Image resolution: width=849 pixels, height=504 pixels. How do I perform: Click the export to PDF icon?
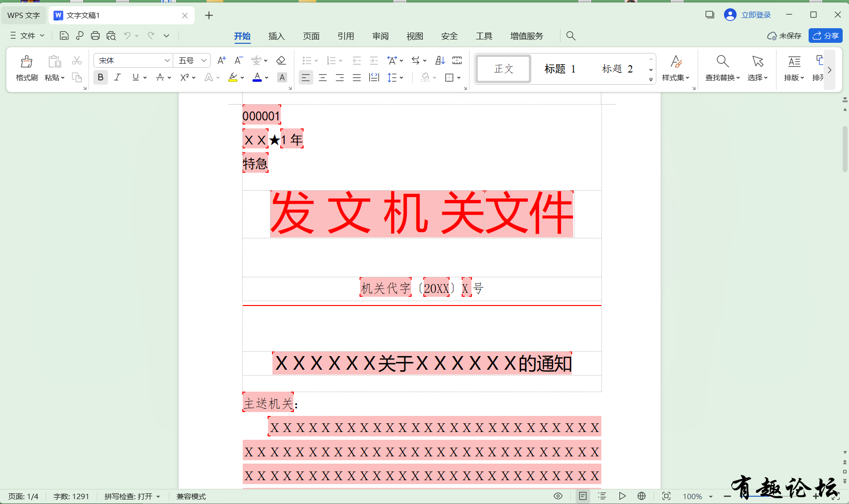[80, 36]
